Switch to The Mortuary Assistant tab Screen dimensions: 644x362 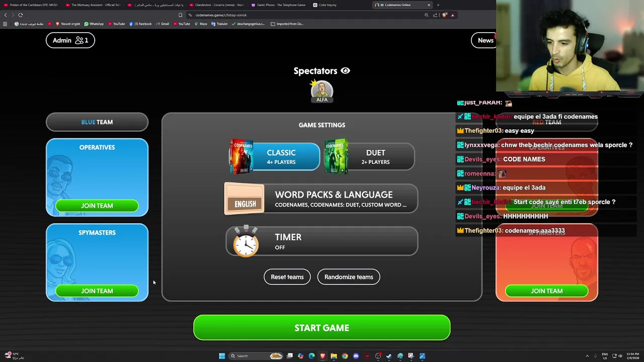[x=93, y=5]
